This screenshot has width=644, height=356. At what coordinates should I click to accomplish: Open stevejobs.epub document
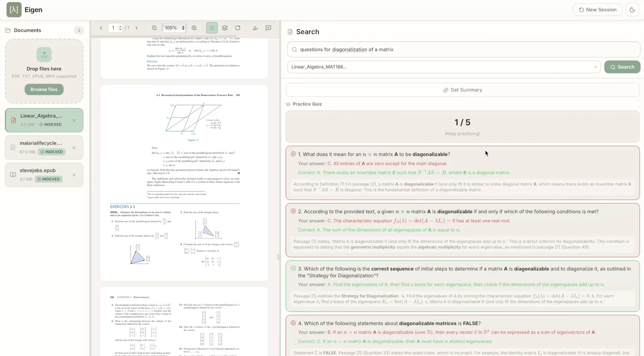pyautogui.click(x=44, y=175)
